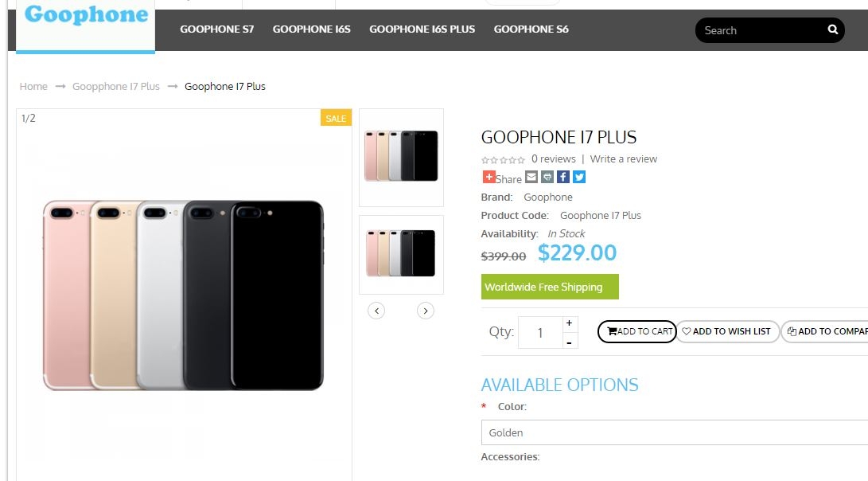Image resolution: width=868 pixels, height=481 pixels.
Task: Show previous thumbnail with left arrow
Action: pyautogui.click(x=376, y=311)
